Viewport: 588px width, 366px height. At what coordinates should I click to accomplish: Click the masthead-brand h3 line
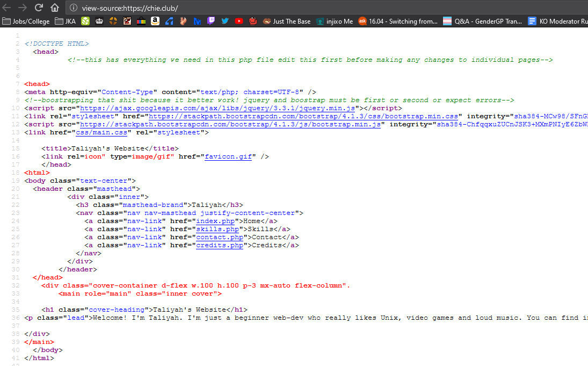[159, 205]
